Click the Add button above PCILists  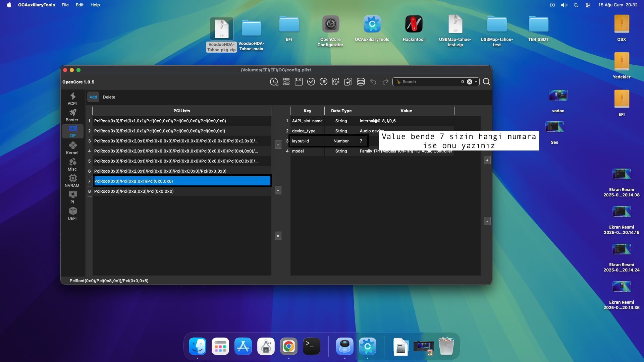click(93, 97)
